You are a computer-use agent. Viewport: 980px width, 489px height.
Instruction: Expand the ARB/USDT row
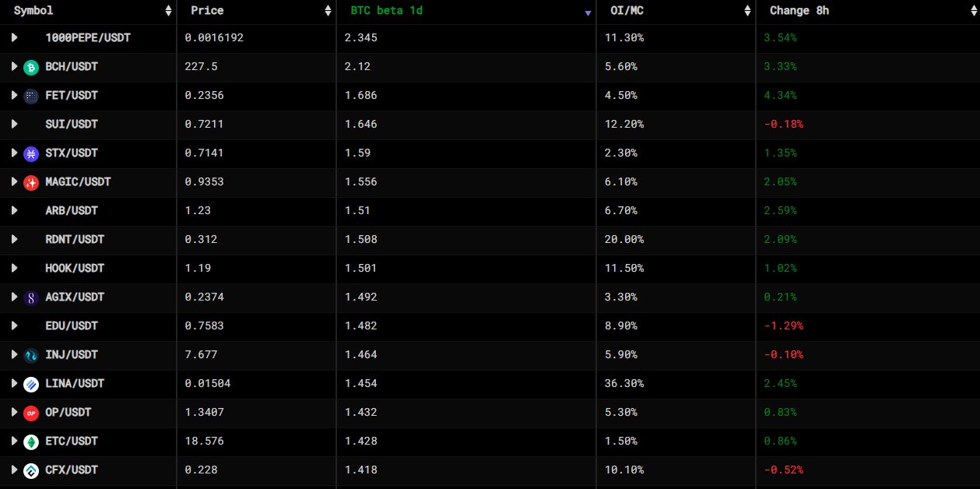point(14,210)
